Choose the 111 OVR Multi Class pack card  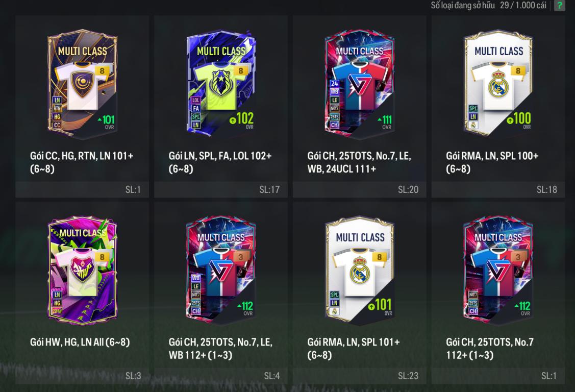tap(359, 85)
